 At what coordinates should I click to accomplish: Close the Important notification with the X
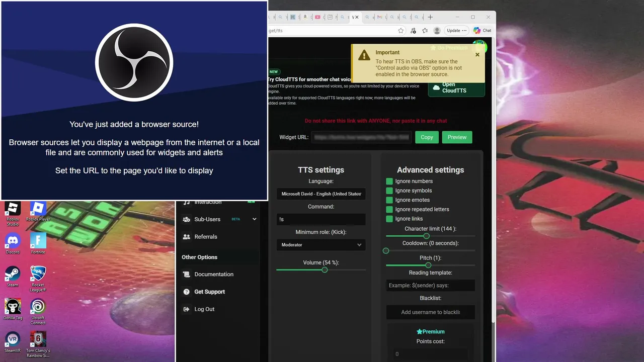pyautogui.click(x=477, y=55)
